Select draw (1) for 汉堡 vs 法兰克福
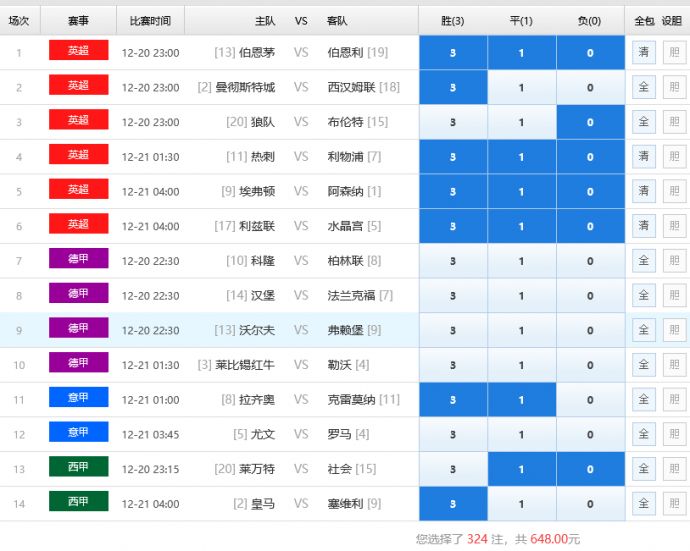The width and height of the screenshot is (690, 551). pyautogui.click(x=521, y=296)
